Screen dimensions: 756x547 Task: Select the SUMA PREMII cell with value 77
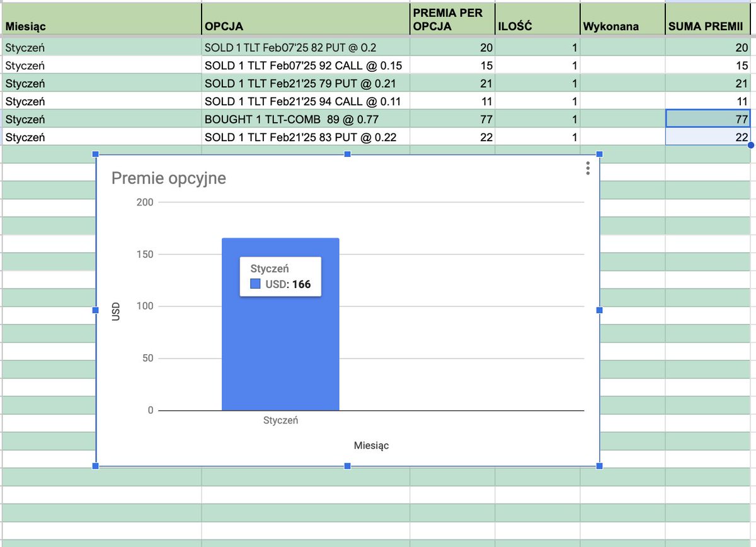pyautogui.click(x=708, y=118)
